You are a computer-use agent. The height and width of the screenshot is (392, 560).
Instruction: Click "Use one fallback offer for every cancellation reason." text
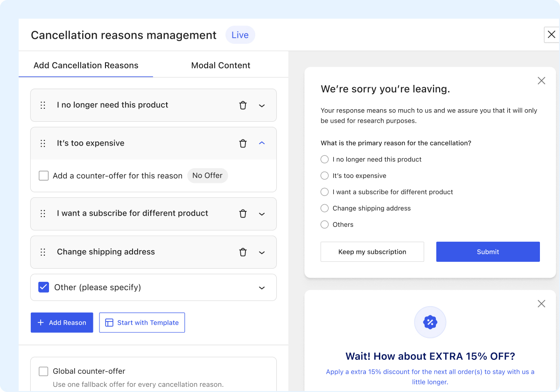138,385
